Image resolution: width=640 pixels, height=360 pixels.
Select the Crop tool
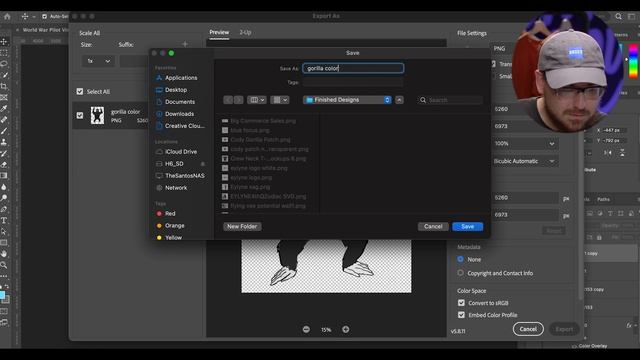4,87
